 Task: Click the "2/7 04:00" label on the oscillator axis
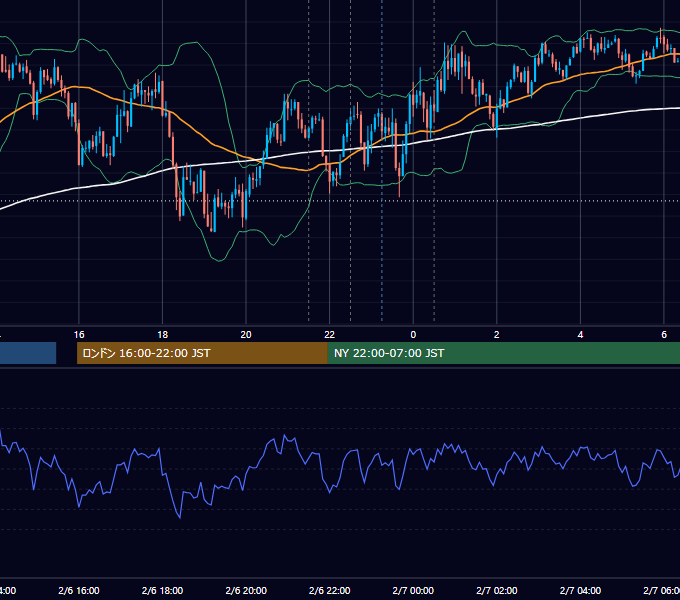click(x=580, y=590)
